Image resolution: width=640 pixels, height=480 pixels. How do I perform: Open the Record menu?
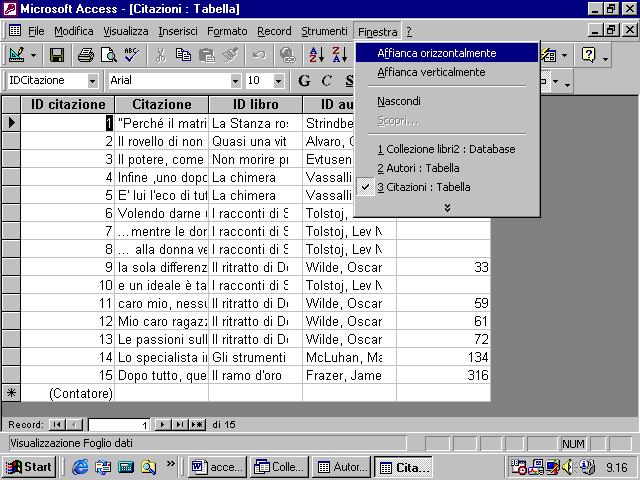pos(274,31)
